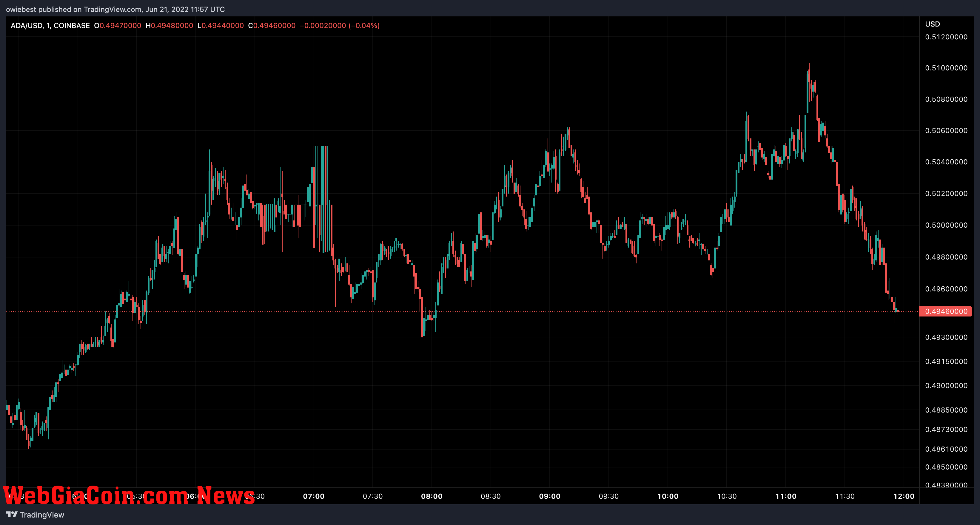Click the TradingView brand name text
This screenshot has width=980, height=525.
[x=42, y=515]
